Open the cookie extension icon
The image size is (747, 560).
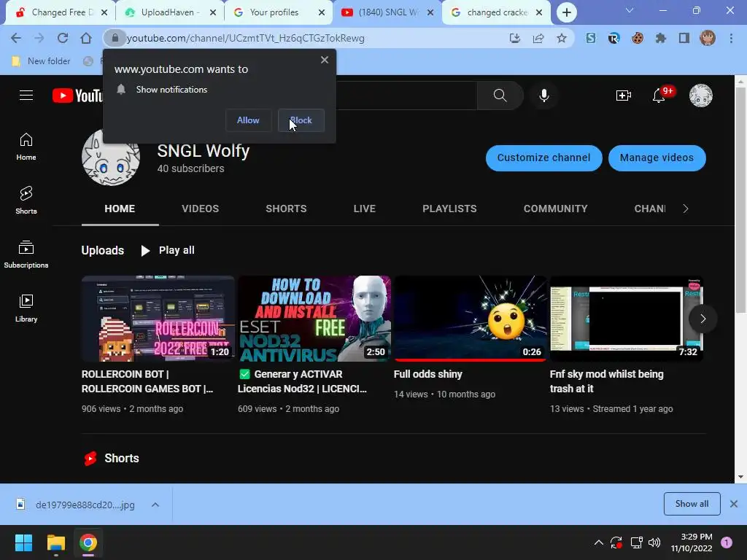coord(638,38)
